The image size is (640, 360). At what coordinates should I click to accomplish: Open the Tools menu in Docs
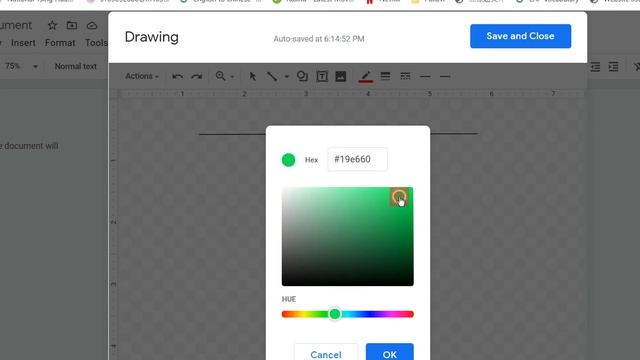pos(96,43)
